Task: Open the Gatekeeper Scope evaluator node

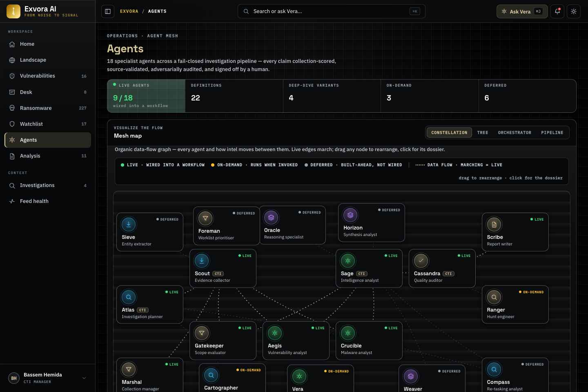Action: pyautogui.click(x=223, y=341)
